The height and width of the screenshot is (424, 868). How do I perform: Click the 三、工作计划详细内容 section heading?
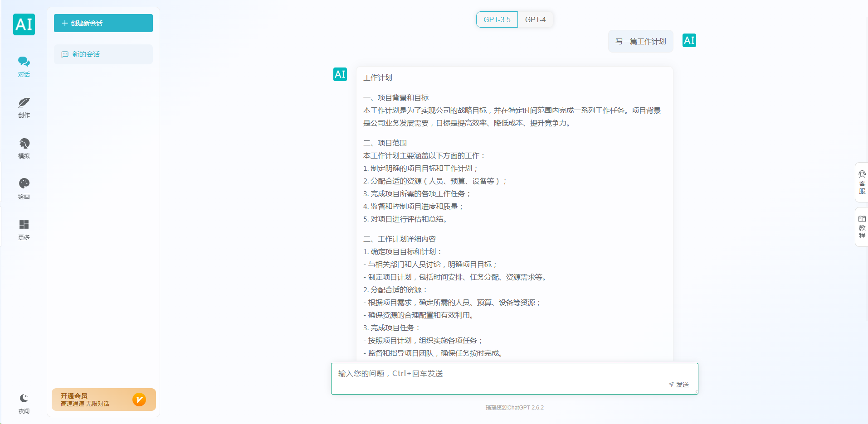pos(400,239)
